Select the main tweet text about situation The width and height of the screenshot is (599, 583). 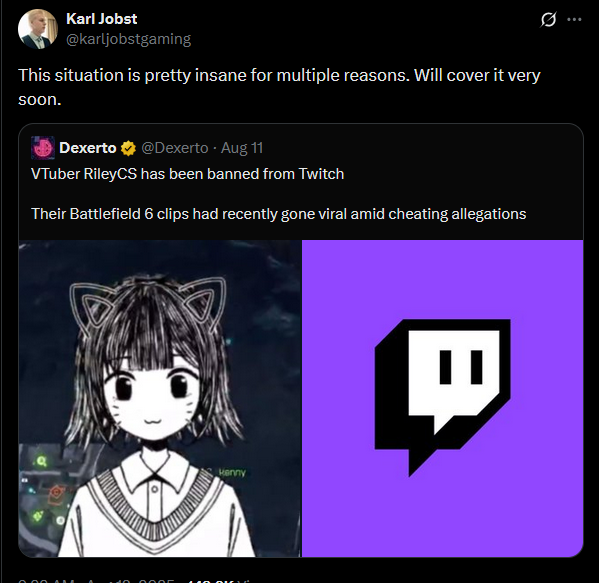point(279,87)
